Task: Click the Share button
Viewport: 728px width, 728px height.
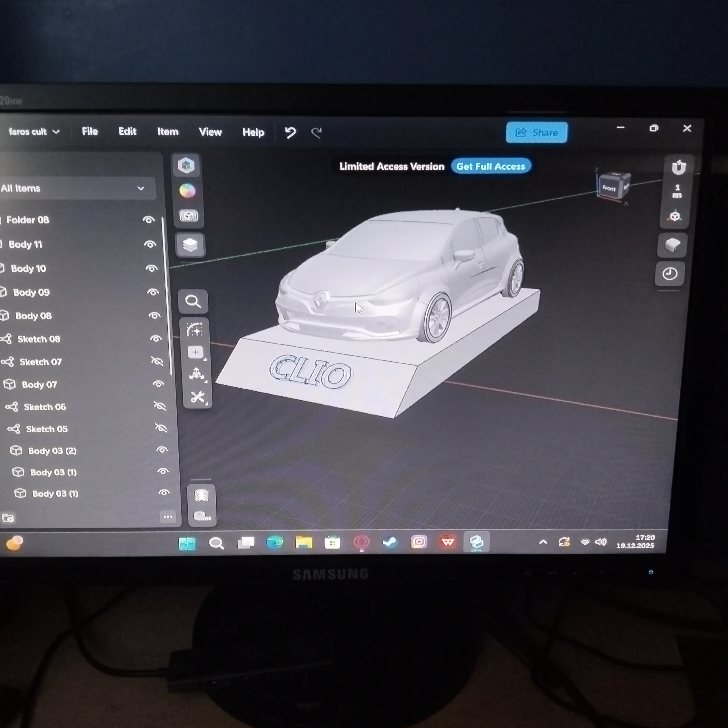Action: coord(536,133)
